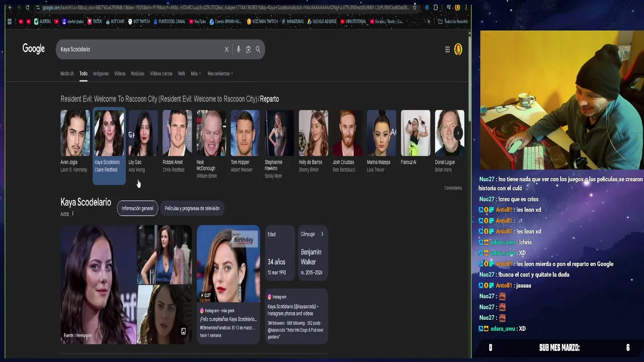Open the three-dot menu beside Actriz

(72, 214)
